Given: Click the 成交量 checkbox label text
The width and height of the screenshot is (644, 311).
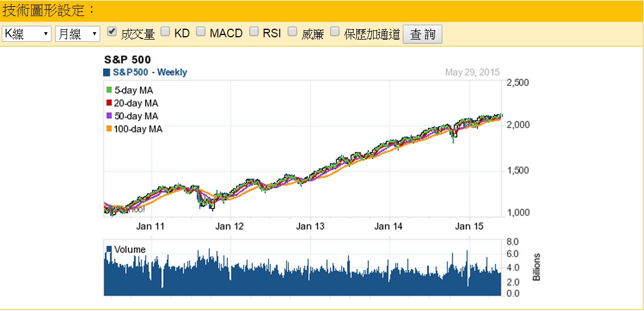Looking at the screenshot, I should click(138, 34).
